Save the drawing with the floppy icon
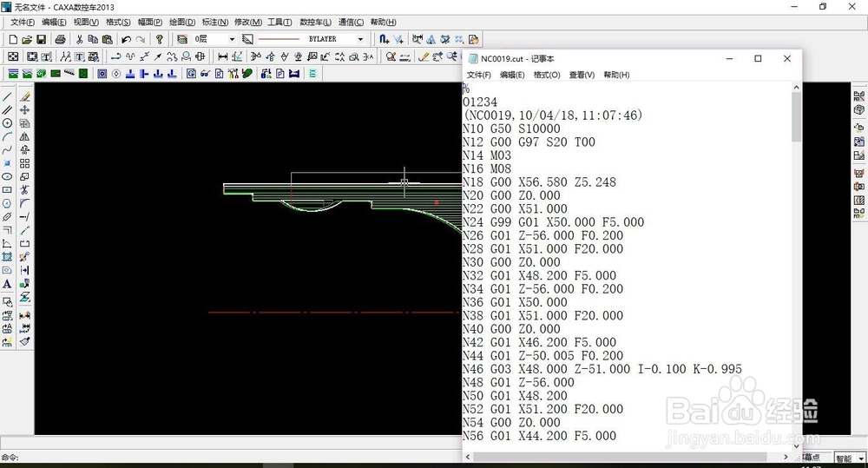This screenshot has height=468, width=868. (x=41, y=39)
